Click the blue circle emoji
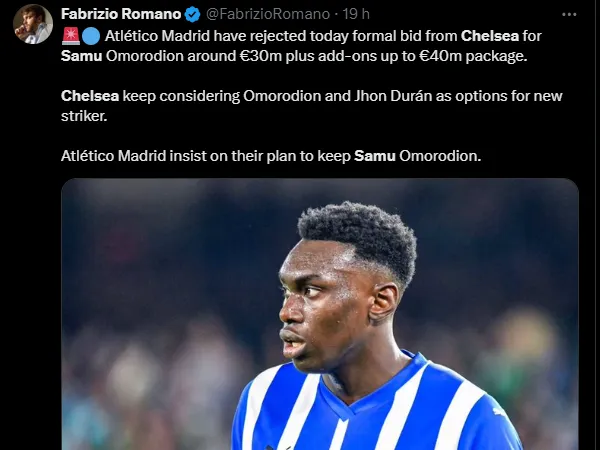Screen dimensions: 600x450 (91, 36)
